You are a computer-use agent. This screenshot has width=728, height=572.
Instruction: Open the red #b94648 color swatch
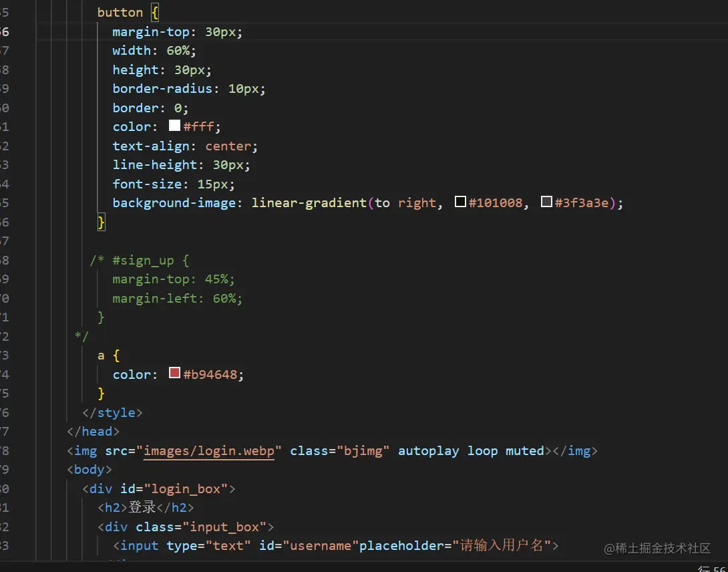(x=174, y=373)
